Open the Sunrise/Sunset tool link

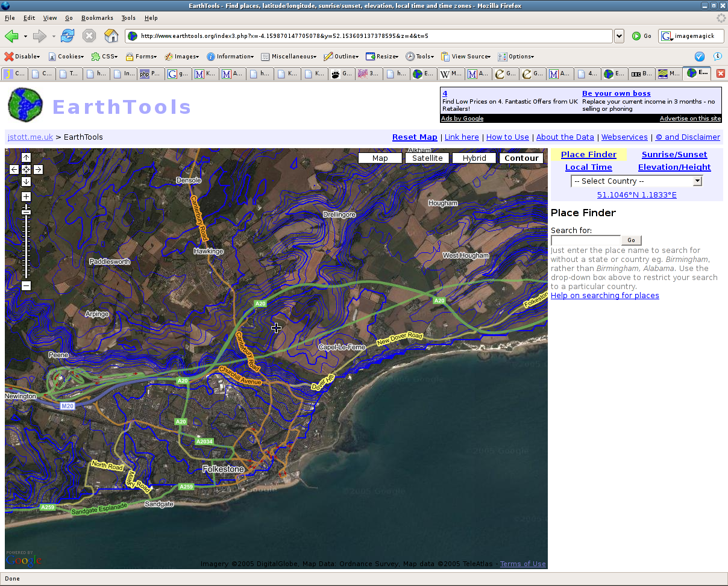click(x=674, y=155)
